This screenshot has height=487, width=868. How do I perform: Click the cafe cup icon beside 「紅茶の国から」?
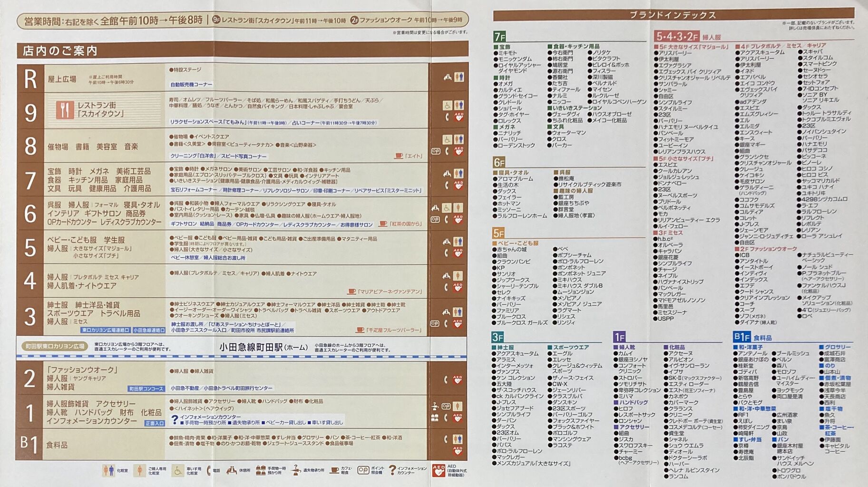tap(383, 224)
